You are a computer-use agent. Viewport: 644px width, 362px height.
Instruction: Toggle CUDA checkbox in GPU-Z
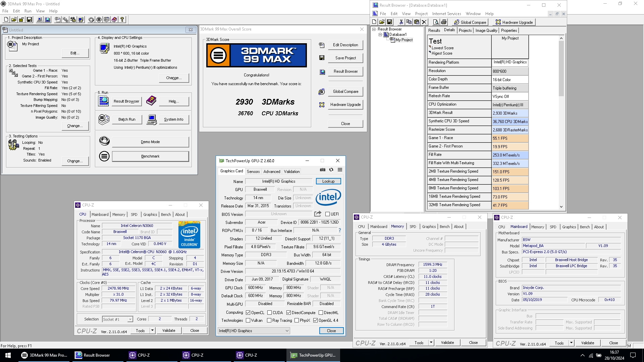269,312
